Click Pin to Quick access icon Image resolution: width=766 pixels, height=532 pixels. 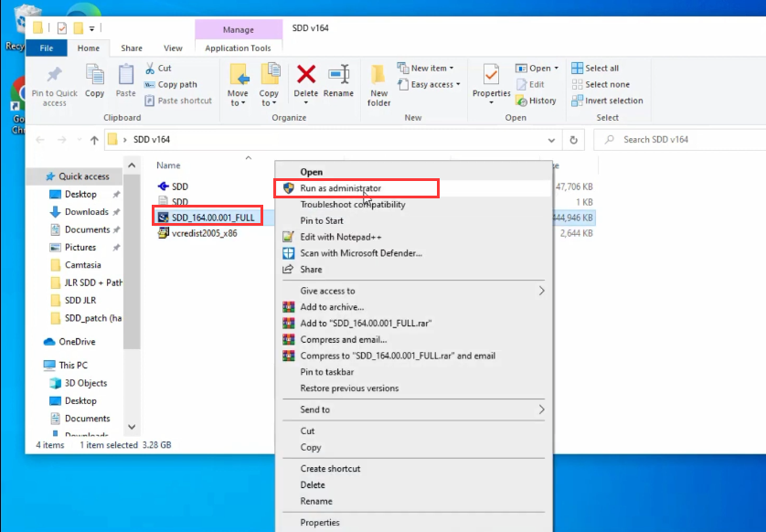tap(54, 75)
